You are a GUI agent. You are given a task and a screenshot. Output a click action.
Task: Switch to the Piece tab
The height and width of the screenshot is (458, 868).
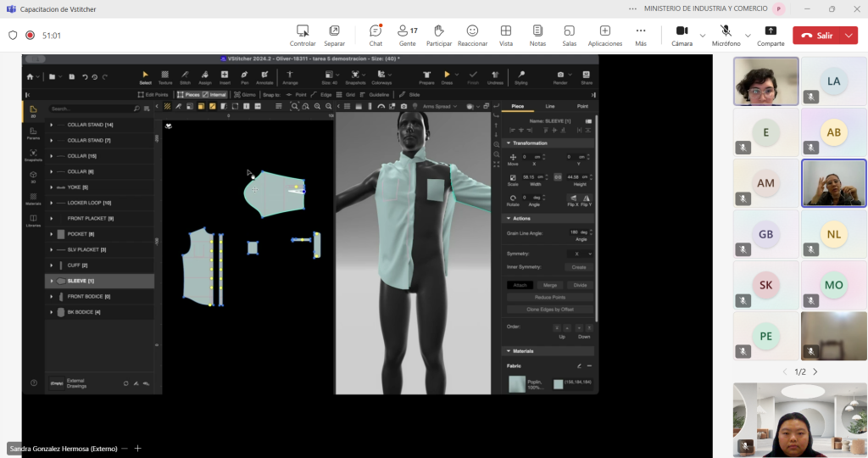click(x=518, y=106)
